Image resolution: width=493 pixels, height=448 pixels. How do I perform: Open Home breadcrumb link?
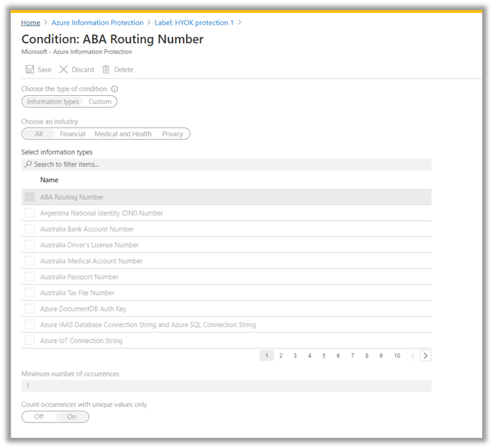coord(30,23)
